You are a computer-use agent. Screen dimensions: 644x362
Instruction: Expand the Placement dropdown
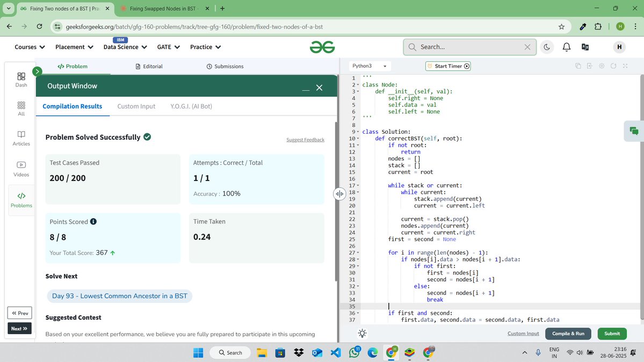click(74, 47)
